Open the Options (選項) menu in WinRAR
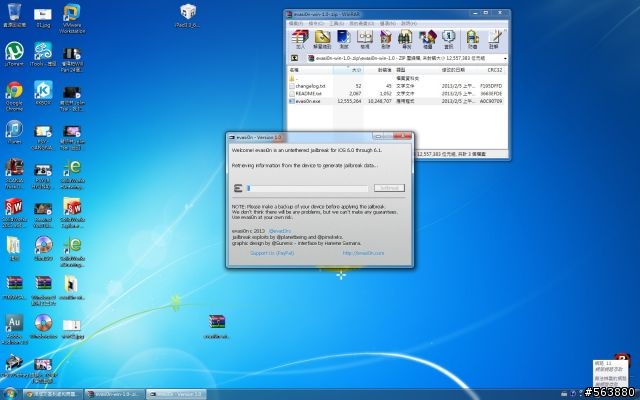 pos(387,24)
